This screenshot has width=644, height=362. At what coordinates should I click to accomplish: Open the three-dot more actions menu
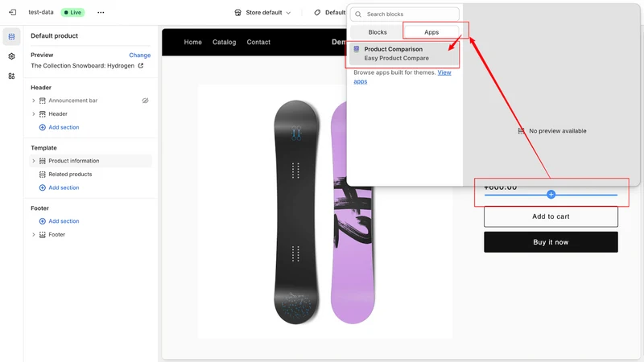click(x=101, y=12)
